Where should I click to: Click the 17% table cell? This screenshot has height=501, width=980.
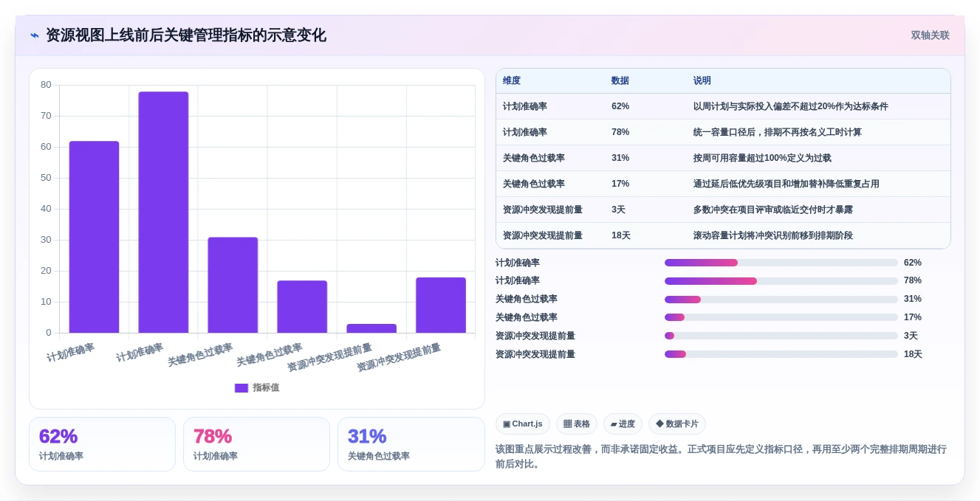(620, 184)
